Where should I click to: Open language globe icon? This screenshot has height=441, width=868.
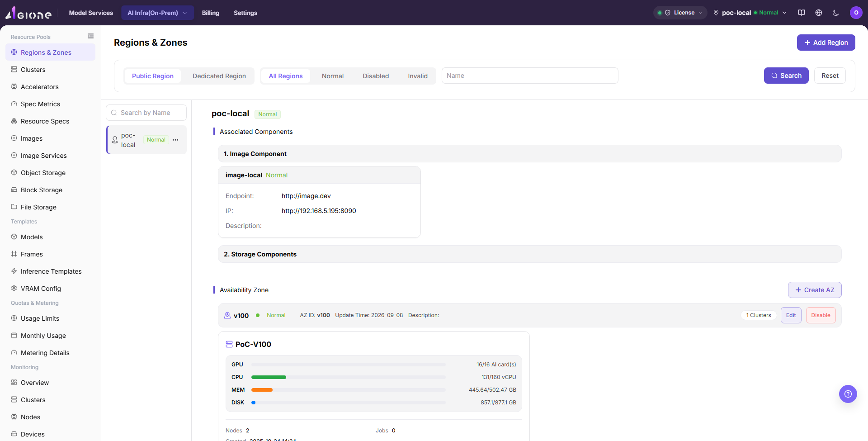click(819, 13)
